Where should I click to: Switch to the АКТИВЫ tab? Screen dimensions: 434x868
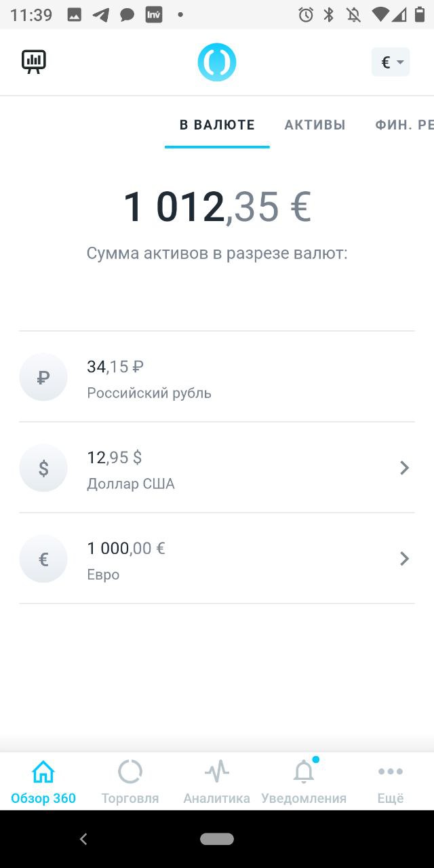click(x=315, y=125)
